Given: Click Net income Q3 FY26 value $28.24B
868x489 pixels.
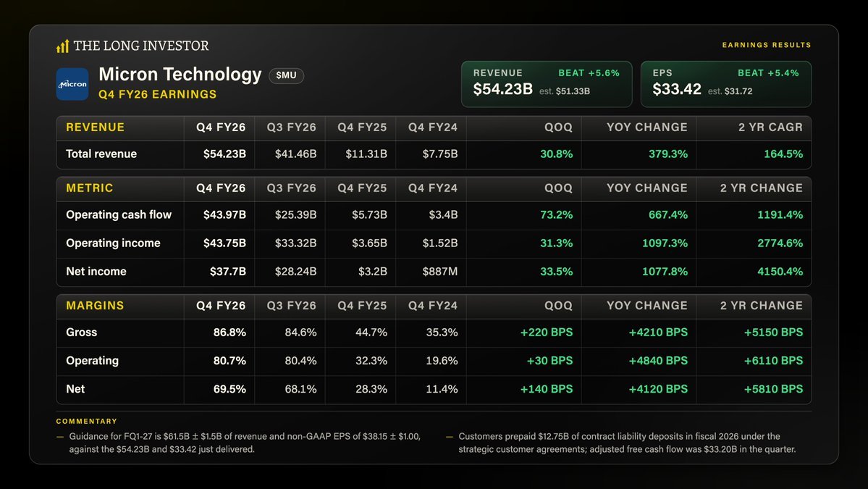Looking at the screenshot, I should coord(295,272).
